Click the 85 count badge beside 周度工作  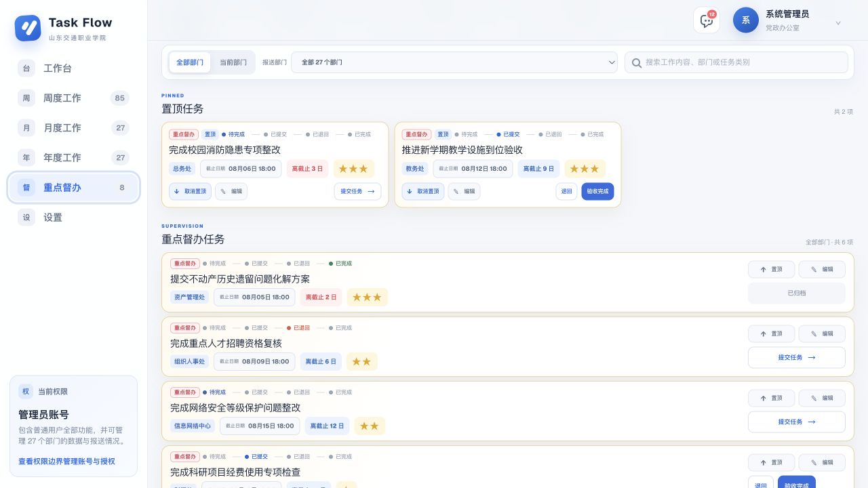[x=120, y=98]
